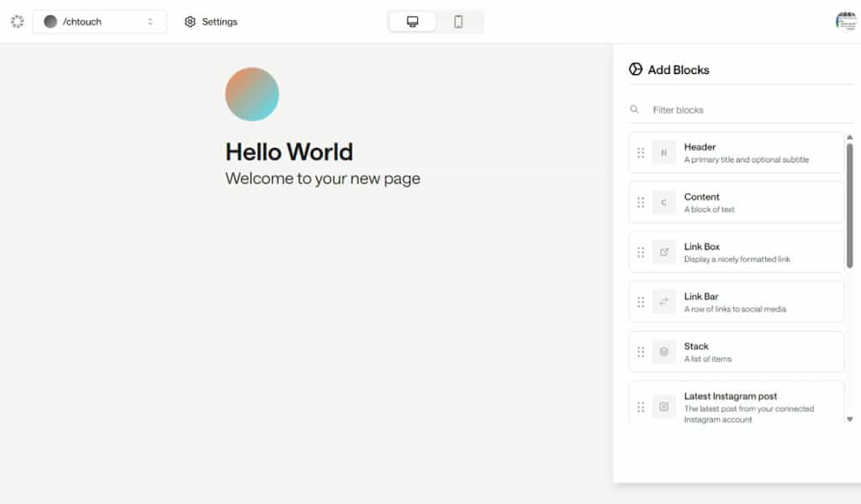861x504 pixels.
Task: Focus the Filter blocks search field
Action: 742,110
